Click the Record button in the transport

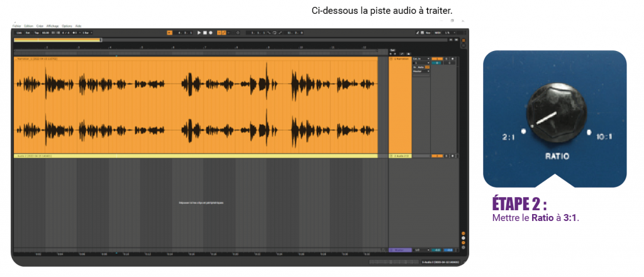(211, 33)
